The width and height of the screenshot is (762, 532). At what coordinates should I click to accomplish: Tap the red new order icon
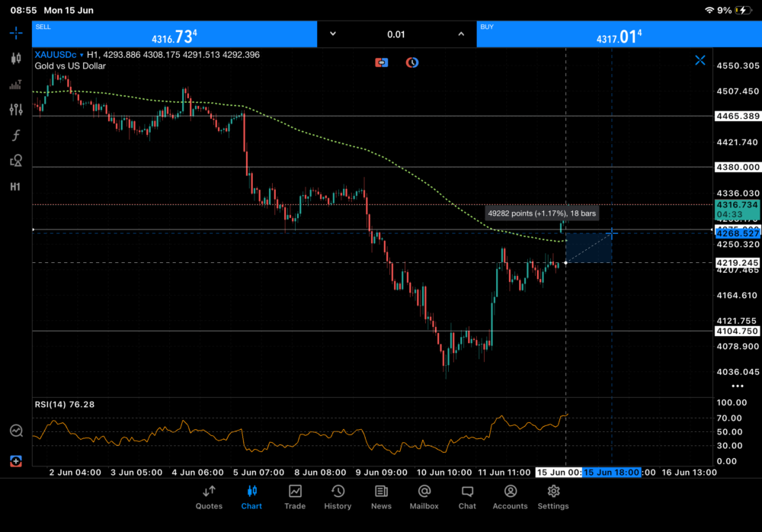[16, 461]
